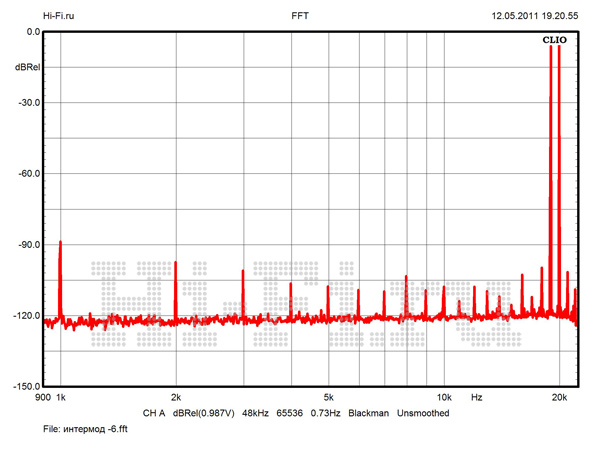Click the Blackman window label
This screenshot has width=600, height=450.
coord(368,413)
